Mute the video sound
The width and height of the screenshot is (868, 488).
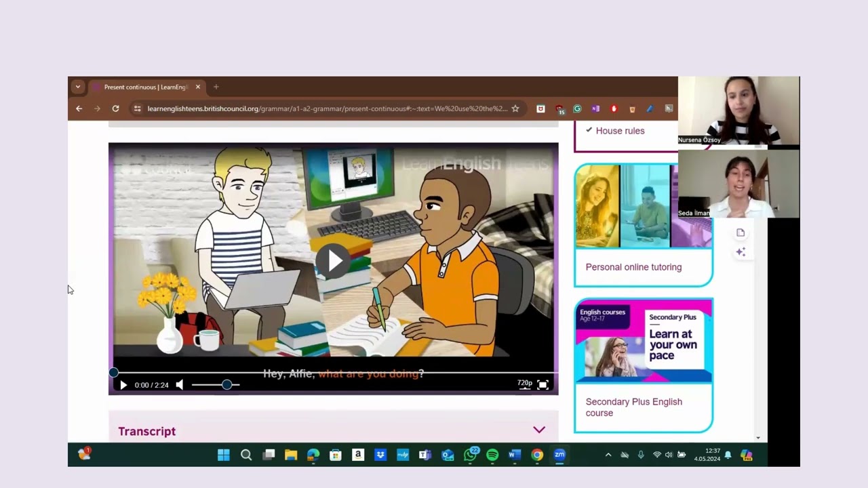(x=179, y=385)
